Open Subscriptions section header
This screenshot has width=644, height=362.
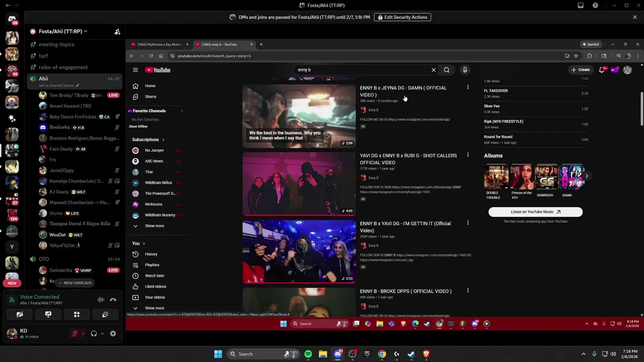148,139
